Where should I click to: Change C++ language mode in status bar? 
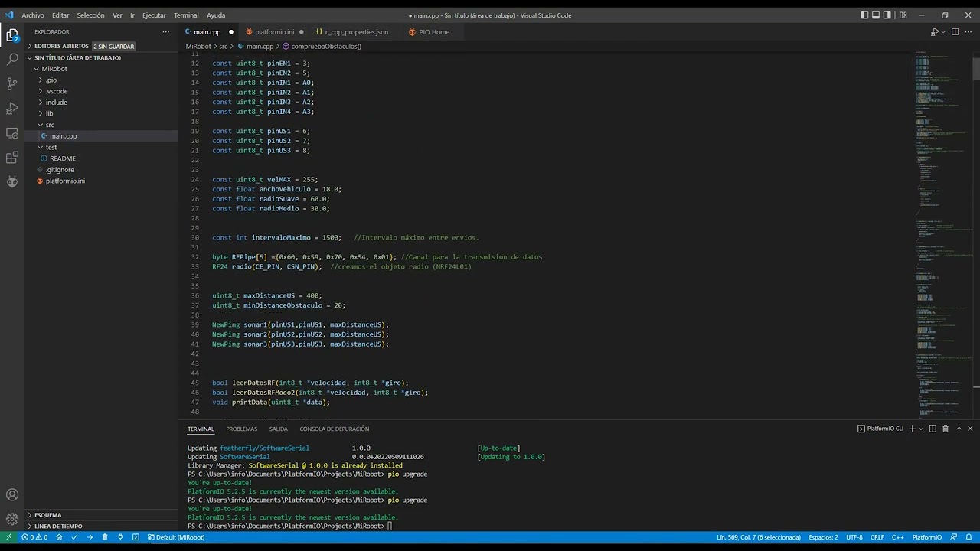tap(898, 537)
